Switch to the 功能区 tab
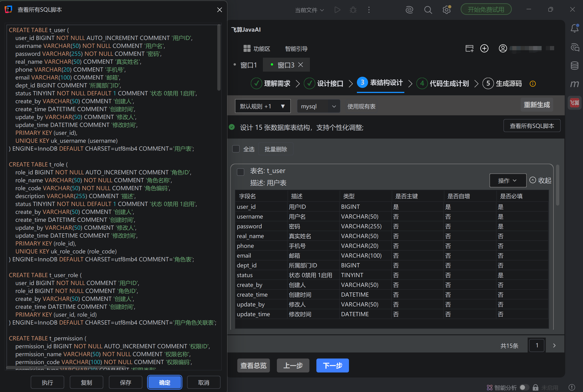This screenshot has height=392, width=583. 257,49
